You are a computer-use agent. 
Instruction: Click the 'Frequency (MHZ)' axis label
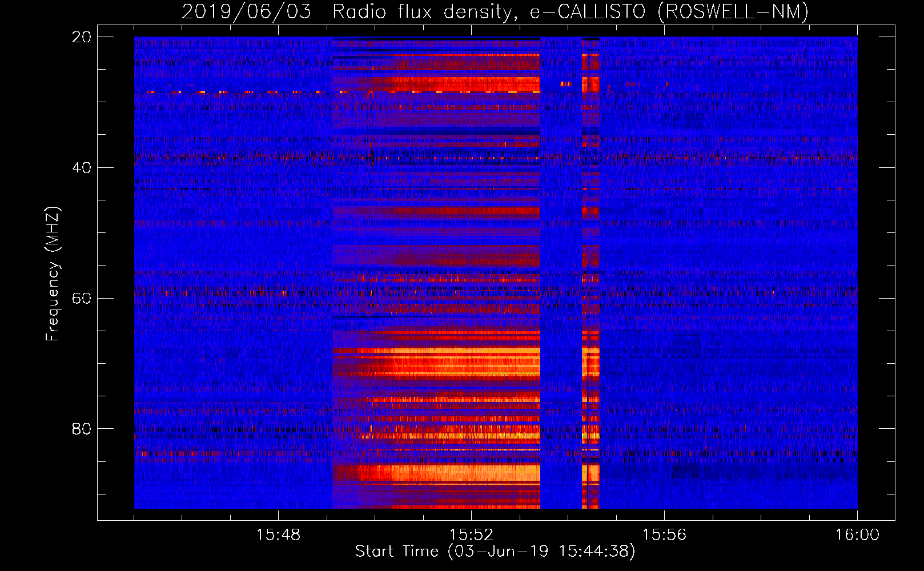tap(53, 274)
